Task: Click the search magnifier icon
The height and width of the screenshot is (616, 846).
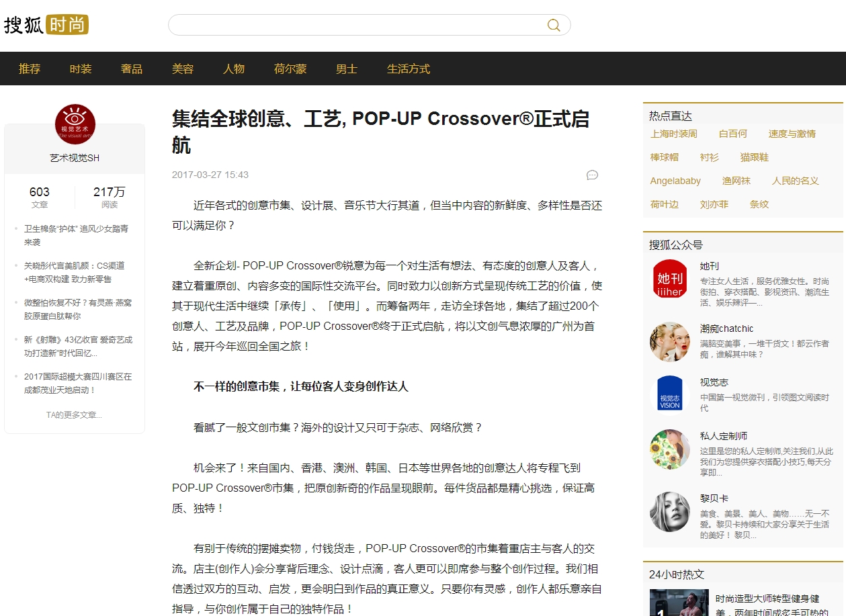Action: 554,26
